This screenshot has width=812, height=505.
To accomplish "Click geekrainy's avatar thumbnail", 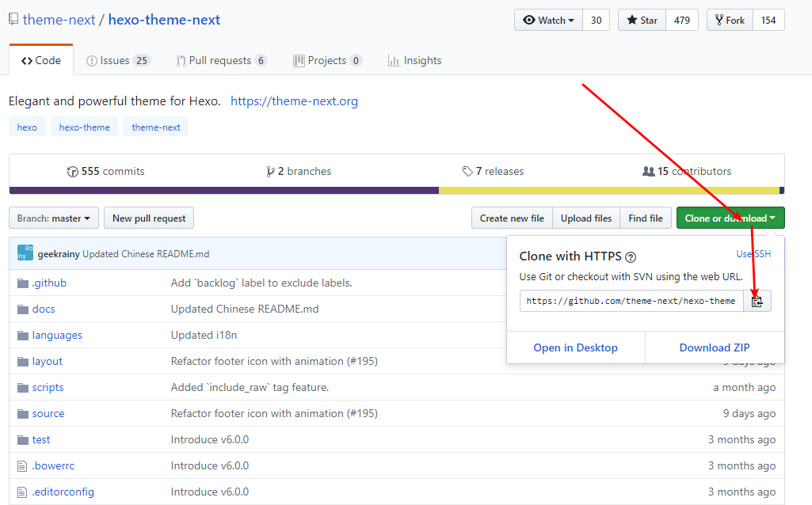I will pos(25,252).
